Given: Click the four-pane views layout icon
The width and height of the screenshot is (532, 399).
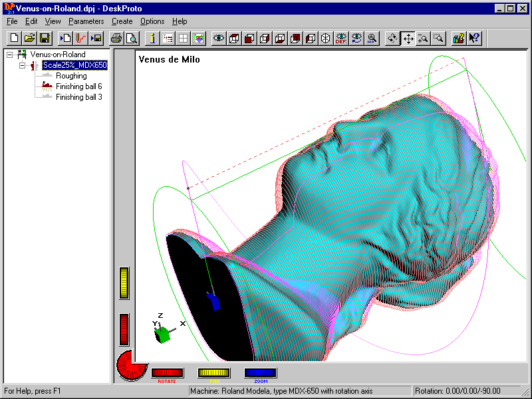Looking at the screenshot, I should (183, 38).
